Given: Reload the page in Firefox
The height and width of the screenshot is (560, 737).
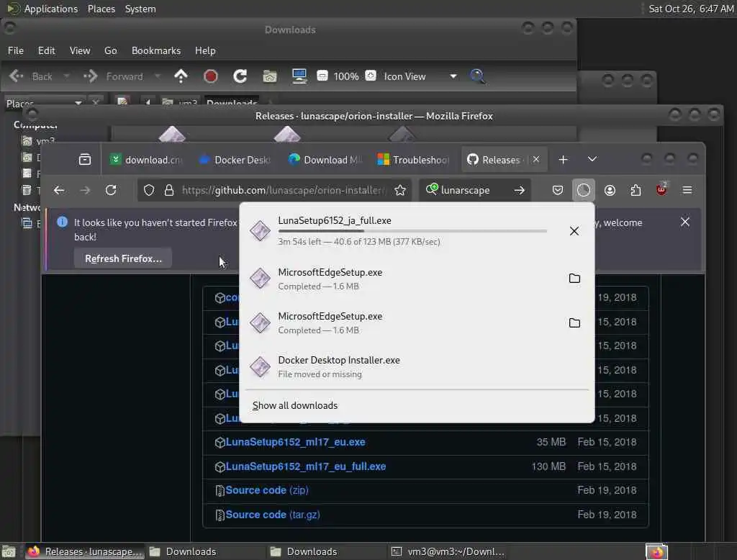Looking at the screenshot, I should coord(111,190).
